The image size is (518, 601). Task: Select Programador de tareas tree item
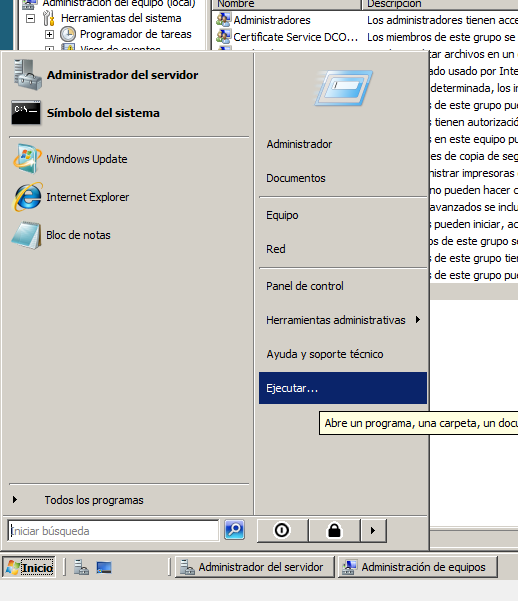(135, 34)
